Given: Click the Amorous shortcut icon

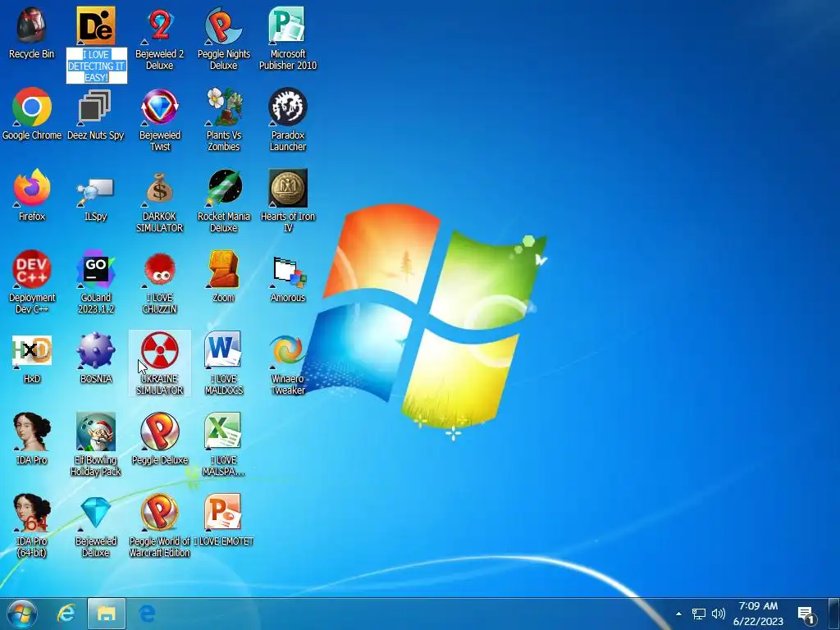Looking at the screenshot, I should [x=288, y=272].
